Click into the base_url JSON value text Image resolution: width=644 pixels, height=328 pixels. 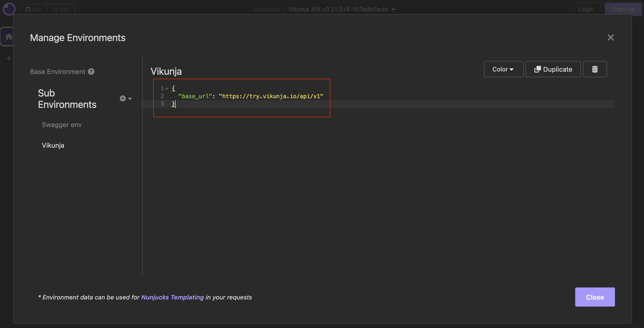click(271, 96)
